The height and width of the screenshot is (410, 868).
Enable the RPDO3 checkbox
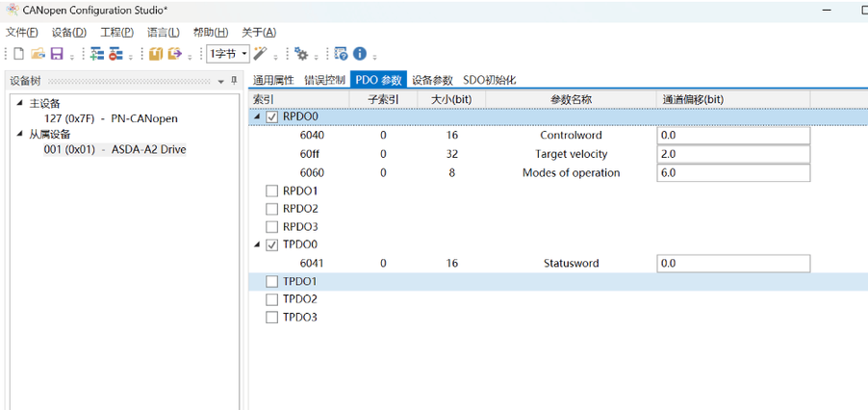271,226
